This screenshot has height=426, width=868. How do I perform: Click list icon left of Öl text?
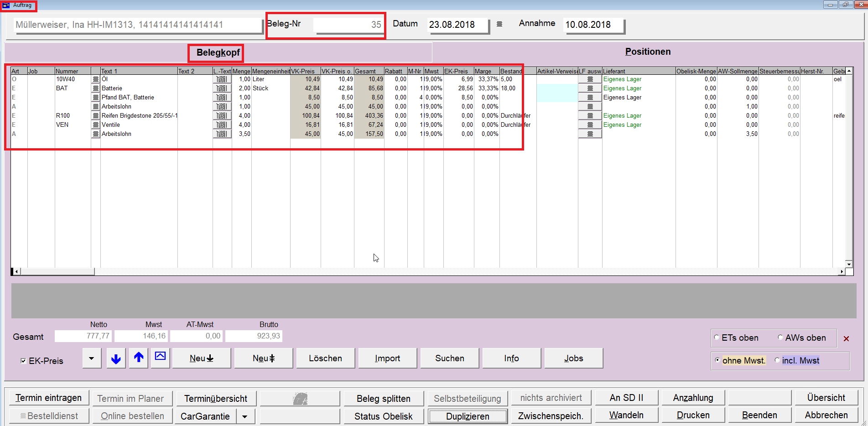tap(96, 79)
